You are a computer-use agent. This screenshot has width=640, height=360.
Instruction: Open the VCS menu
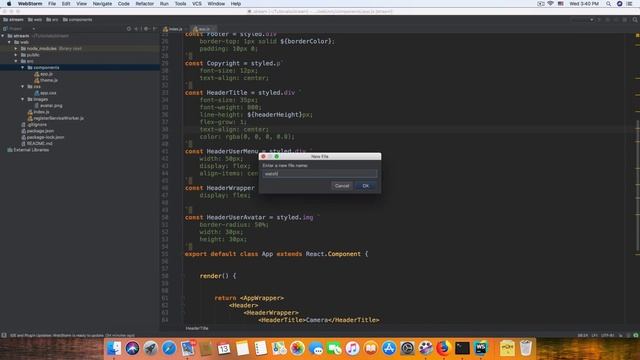coord(197,4)
